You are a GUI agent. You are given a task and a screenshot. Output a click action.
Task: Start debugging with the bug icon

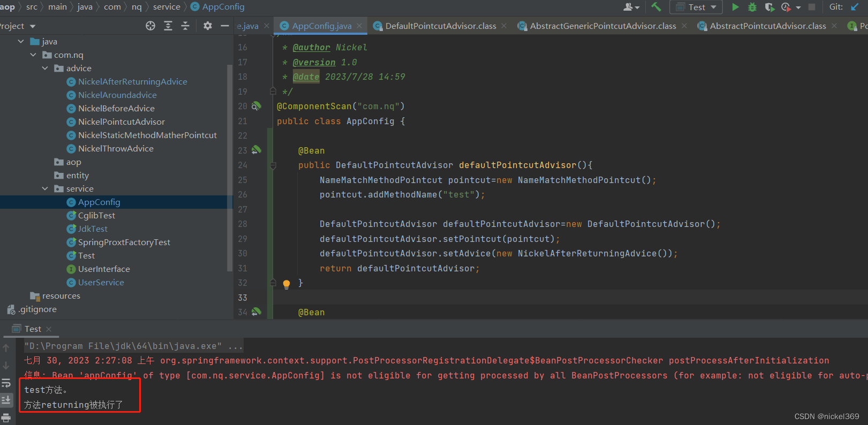coord(752,7)
